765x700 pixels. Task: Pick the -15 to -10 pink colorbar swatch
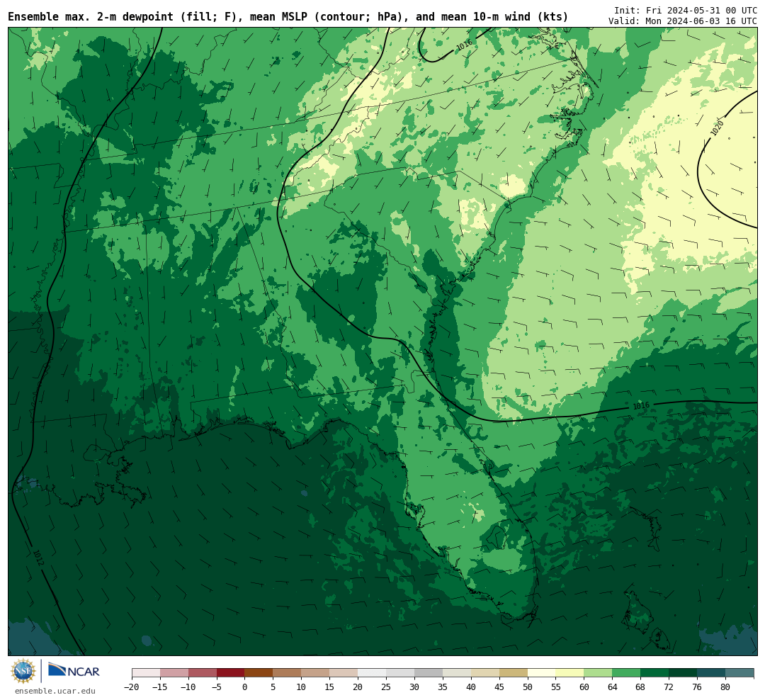coord(174,673)
